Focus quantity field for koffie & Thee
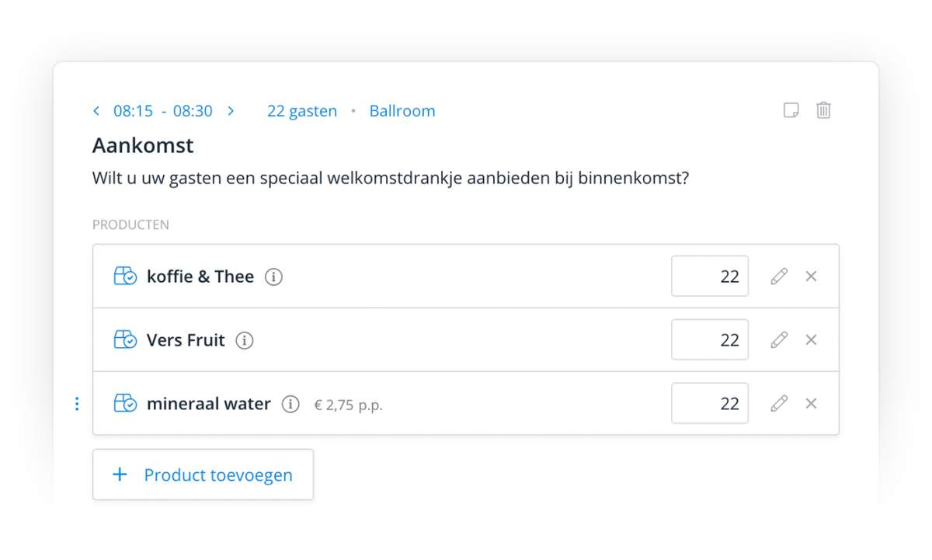 (x=710, y=276)
